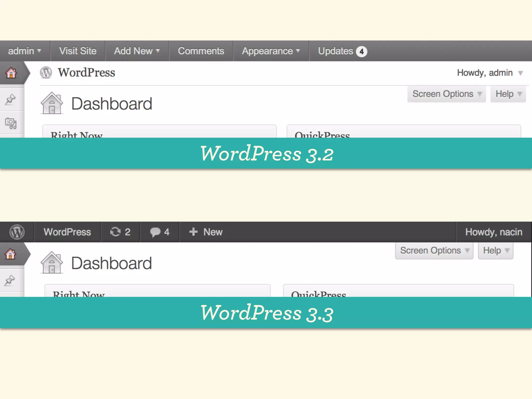Open the + New menu in the 3.3 toolbar
The height and width of the screenshot is (399, 532).
[206, 232]
